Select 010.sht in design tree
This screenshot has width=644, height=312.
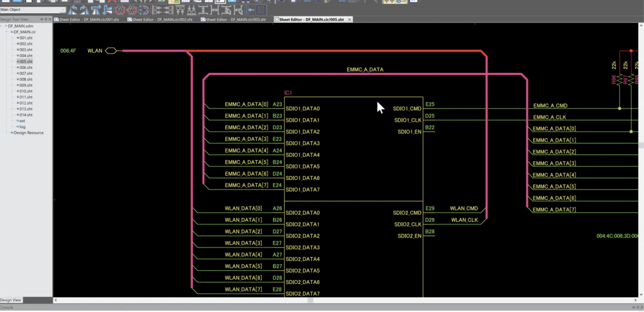(26, 91)
